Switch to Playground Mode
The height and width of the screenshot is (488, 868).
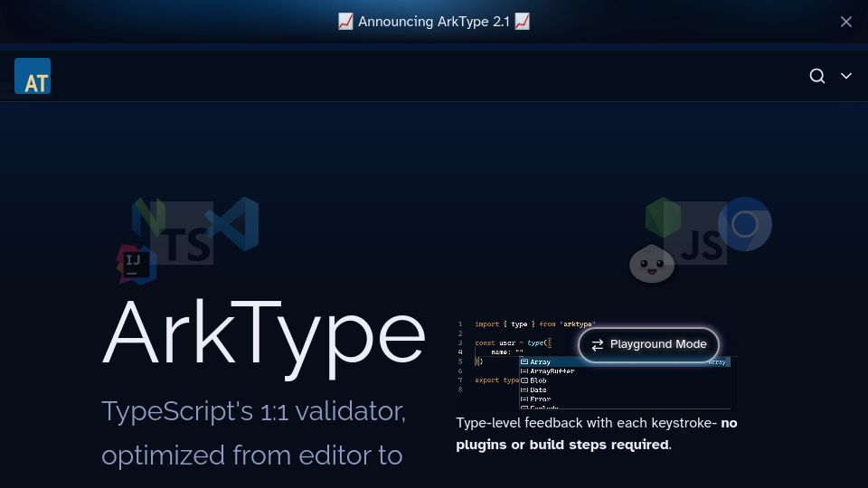648,344
